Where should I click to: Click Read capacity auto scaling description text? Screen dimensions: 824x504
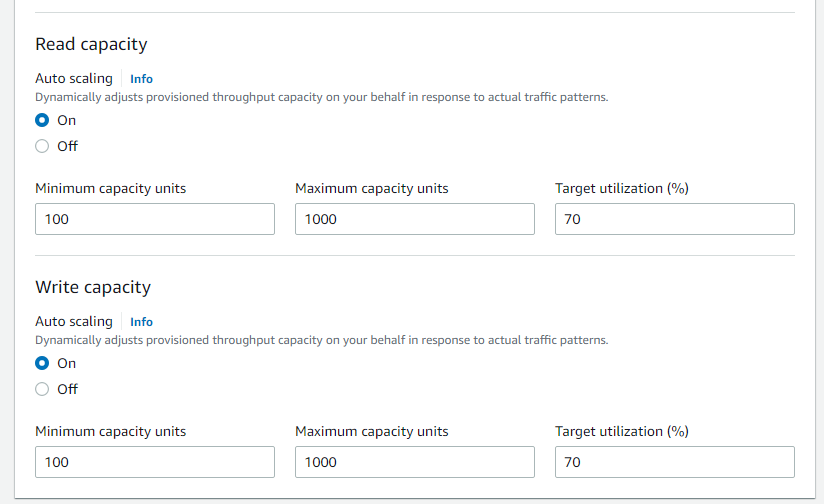[x=321, y=98]
